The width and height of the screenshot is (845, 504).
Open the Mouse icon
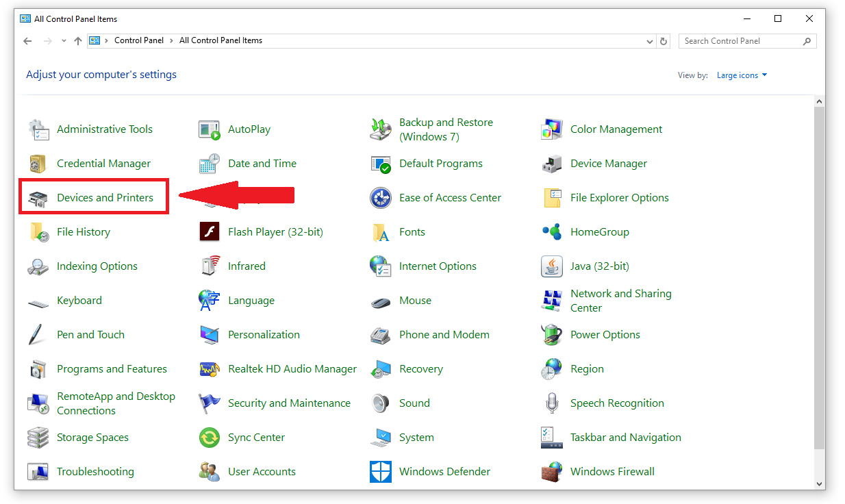point(381,301)
